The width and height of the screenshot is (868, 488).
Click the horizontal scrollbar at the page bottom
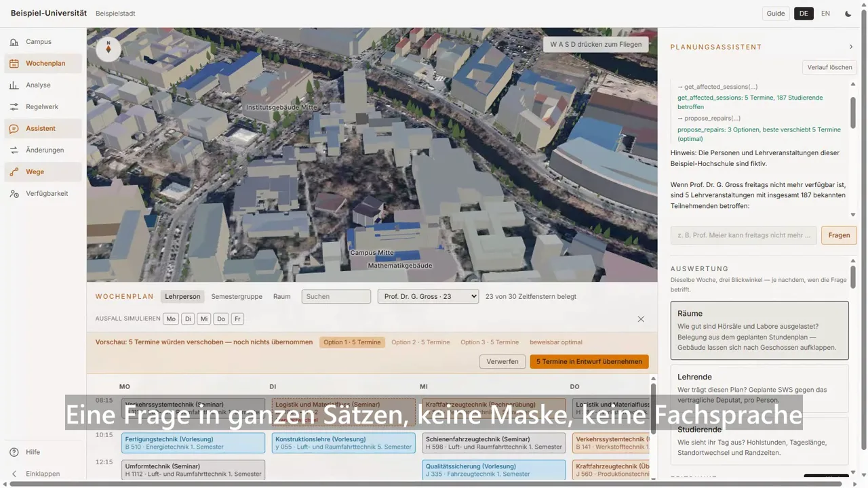point(425,484)
